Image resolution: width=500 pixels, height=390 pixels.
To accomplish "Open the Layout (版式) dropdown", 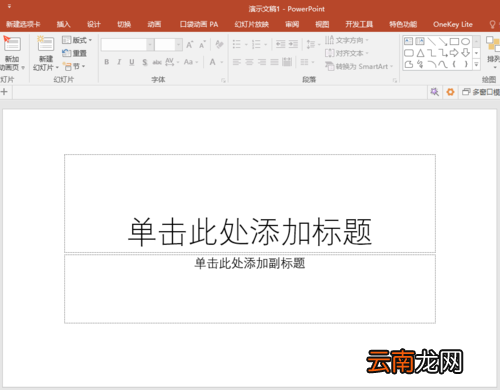I will (77, 40).
